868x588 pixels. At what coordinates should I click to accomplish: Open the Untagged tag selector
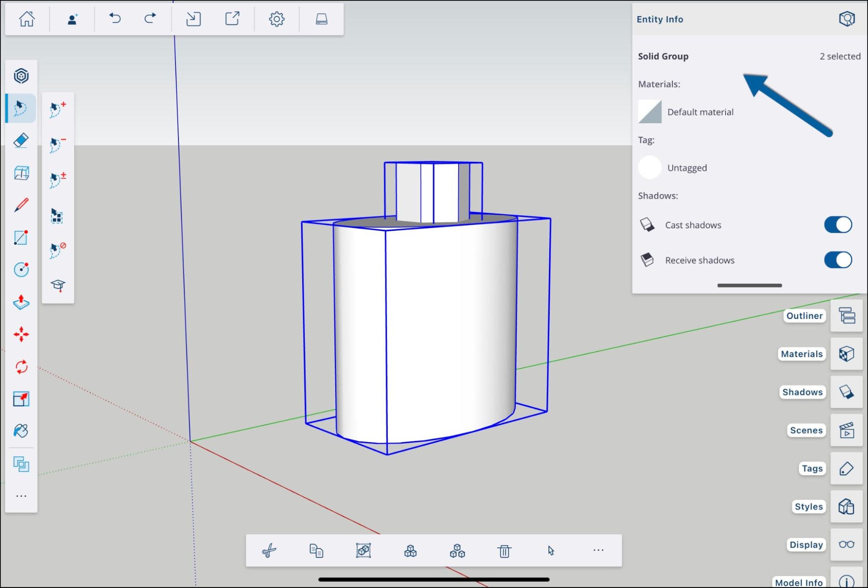(650, 168)
